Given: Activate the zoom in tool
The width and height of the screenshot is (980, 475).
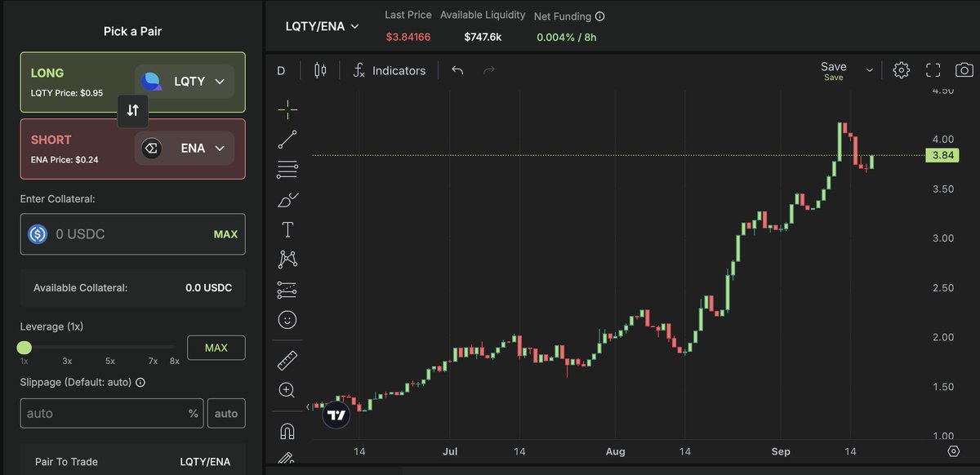Looking at the screenshot, I should coord(287,390).
